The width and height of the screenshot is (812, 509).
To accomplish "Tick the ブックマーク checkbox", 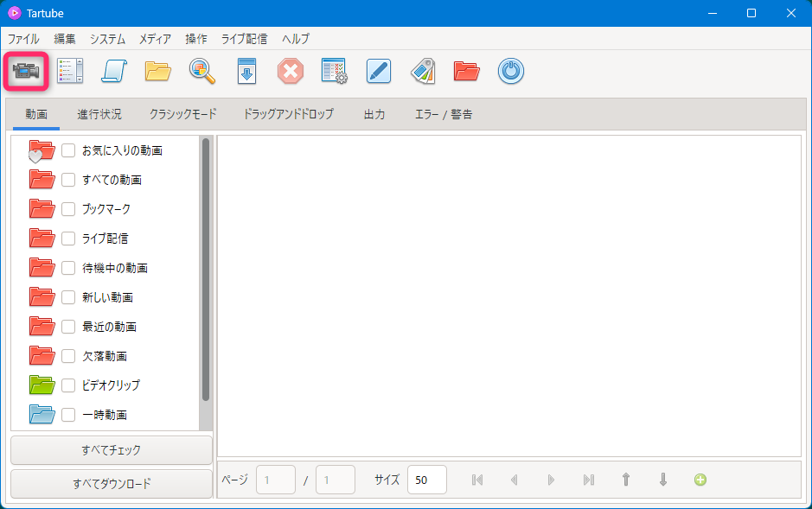I will [68, 209].
